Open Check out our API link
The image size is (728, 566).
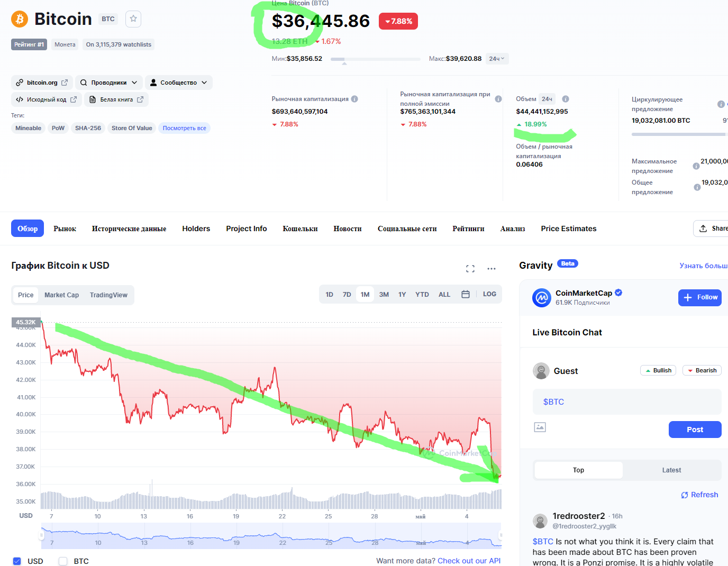click(x=469, y=561)
